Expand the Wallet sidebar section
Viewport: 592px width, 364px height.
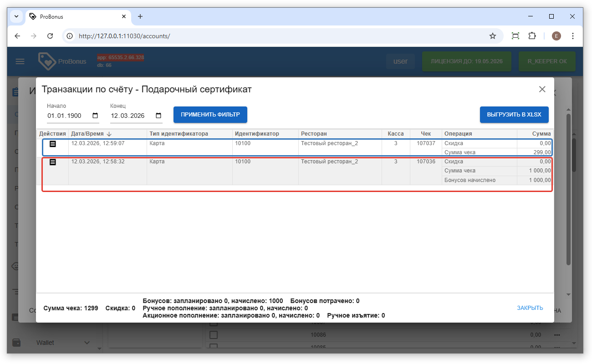[x=87, y=343]
